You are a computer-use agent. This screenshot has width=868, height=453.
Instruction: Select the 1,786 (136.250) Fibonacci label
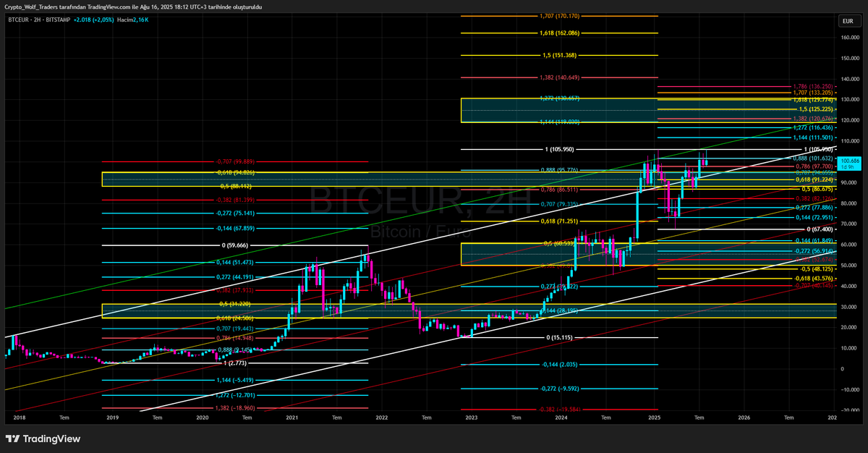814,87
